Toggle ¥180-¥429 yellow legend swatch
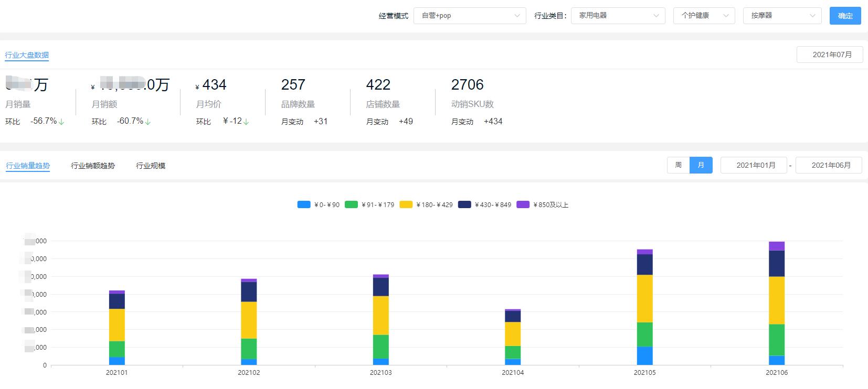 pyautogui.click(x=406, y=205)
